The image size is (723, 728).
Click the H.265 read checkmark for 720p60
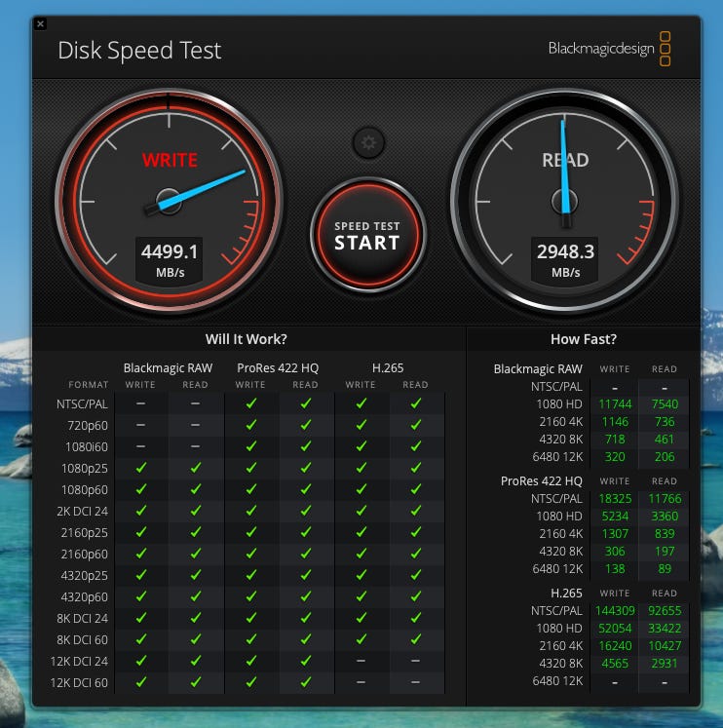coord(416,425)
